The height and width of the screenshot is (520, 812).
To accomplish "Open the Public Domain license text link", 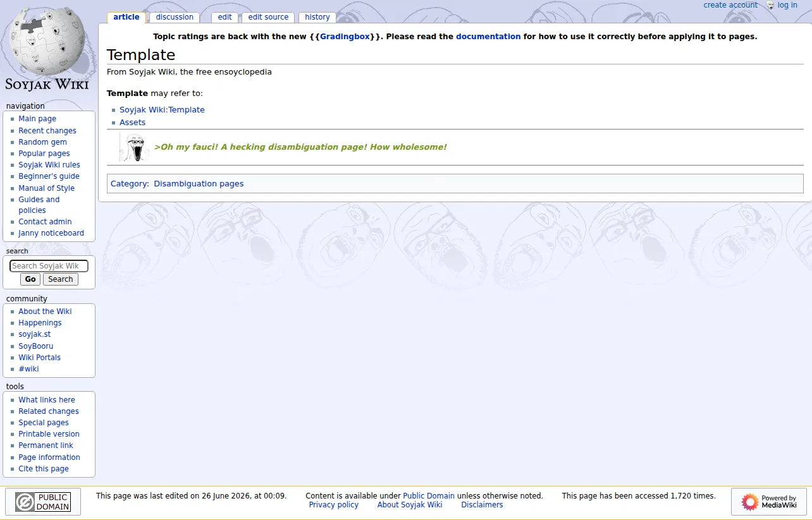I will pyautogui.click(x=429, y=496).
